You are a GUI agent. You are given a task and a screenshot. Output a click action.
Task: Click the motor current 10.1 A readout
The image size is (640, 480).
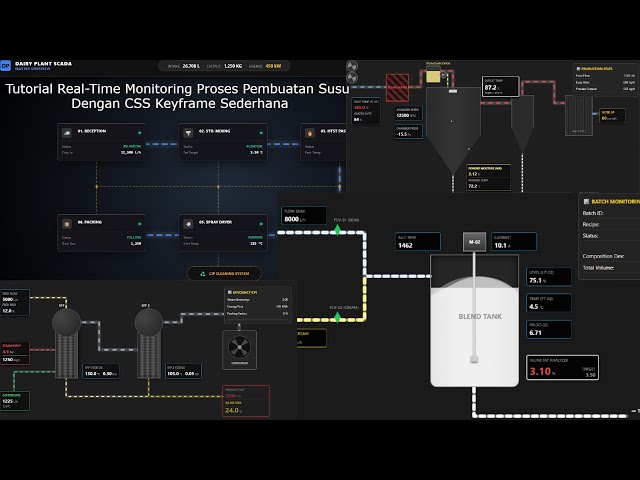point(514,242)
